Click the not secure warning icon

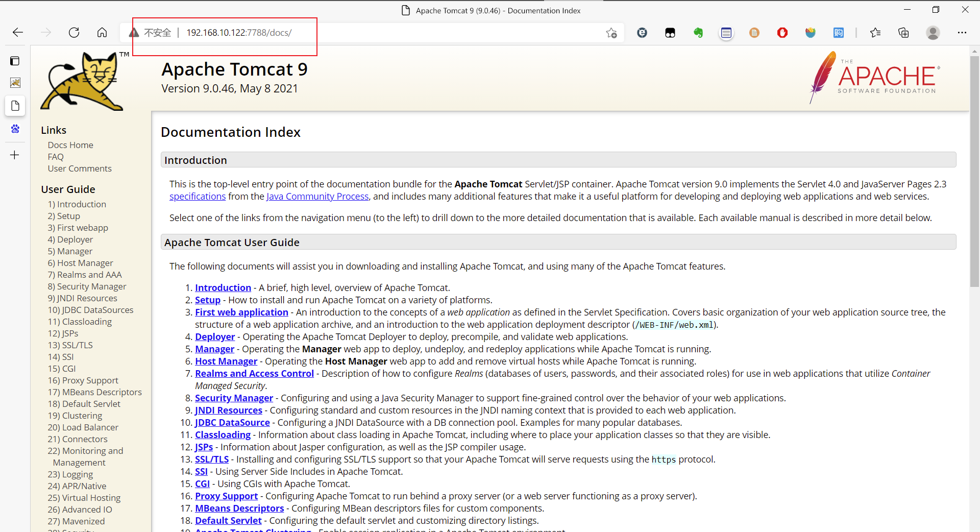(134, 33)
